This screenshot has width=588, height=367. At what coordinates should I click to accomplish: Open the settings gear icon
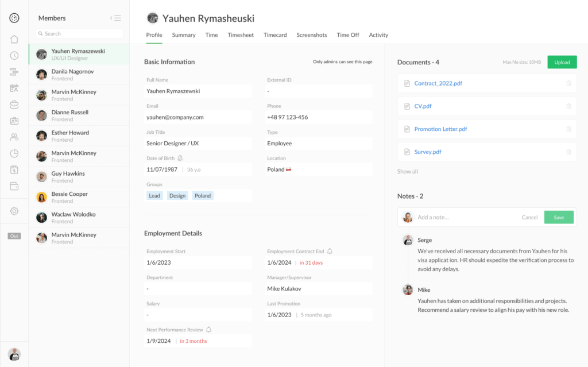pyautogui.click(x=14, y=211)
